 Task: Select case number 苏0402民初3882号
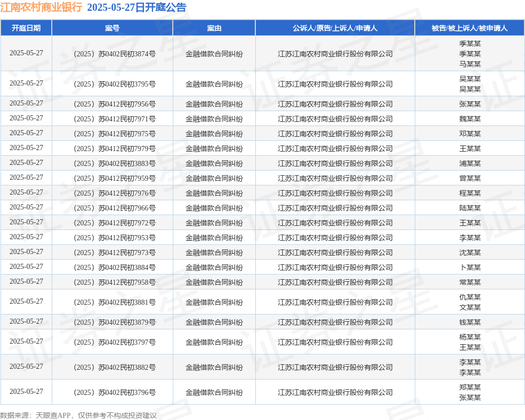pyautogui.click(x=115, y=367)
